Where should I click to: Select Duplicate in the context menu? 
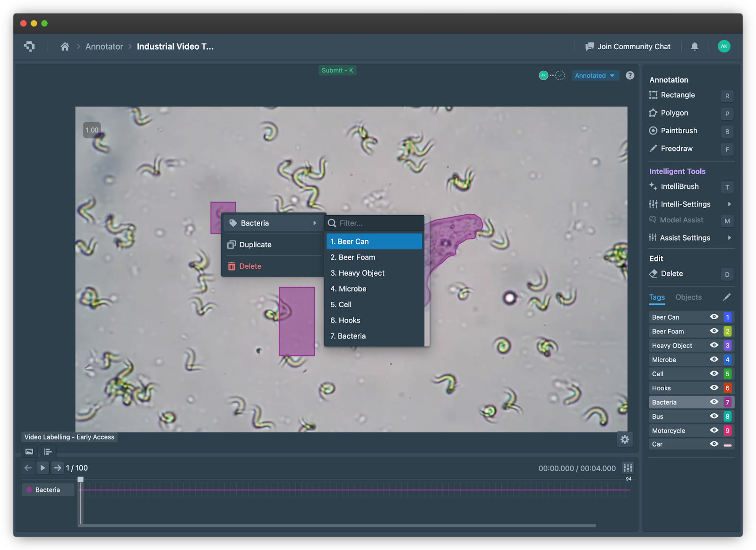[x=255, y=245]
